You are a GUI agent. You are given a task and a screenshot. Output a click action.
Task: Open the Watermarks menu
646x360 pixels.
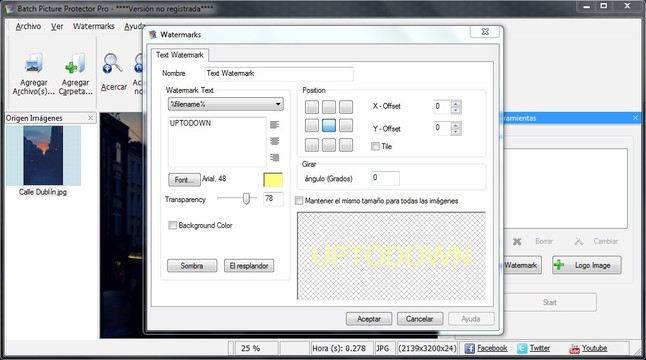click(94, 26)
